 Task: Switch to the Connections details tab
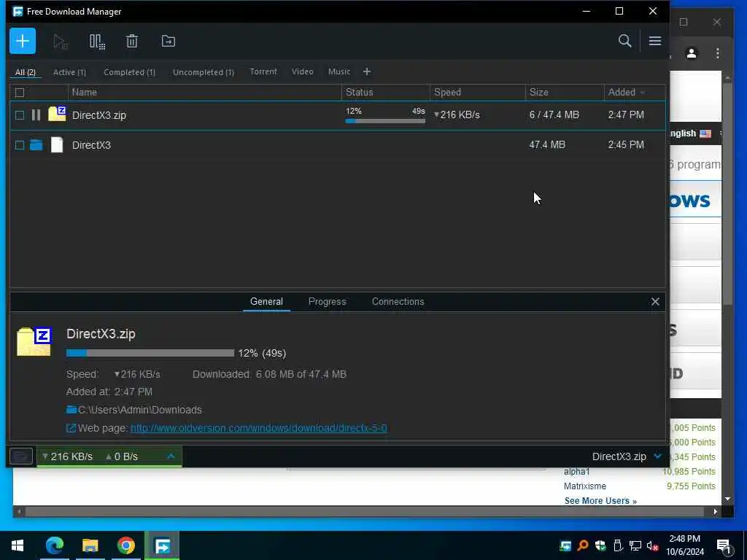click(x=398, y=301)
